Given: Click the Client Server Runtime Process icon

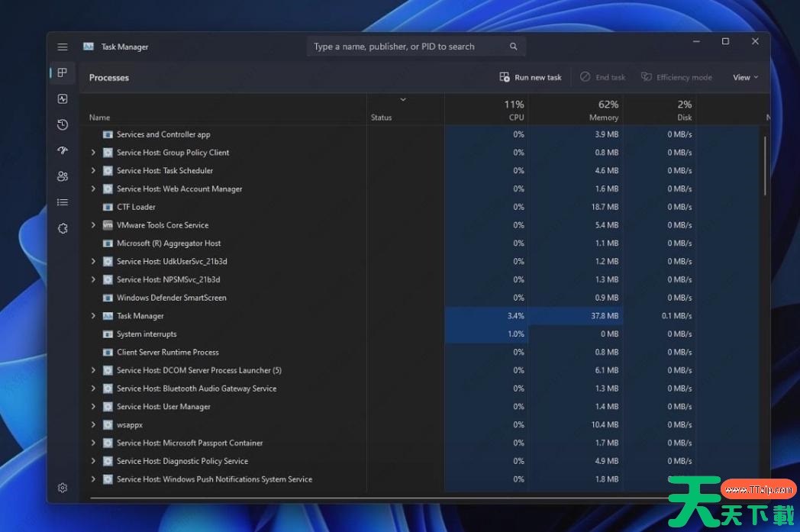Looking at the screenshot, I should click(108, 353).
